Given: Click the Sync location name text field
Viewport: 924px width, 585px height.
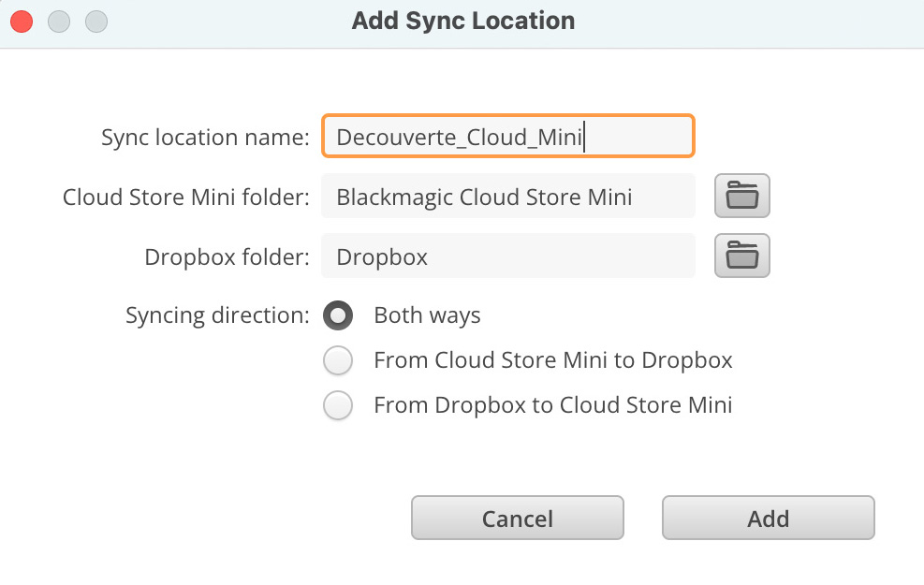Looking at the screenshot, I should pos(507,138).
